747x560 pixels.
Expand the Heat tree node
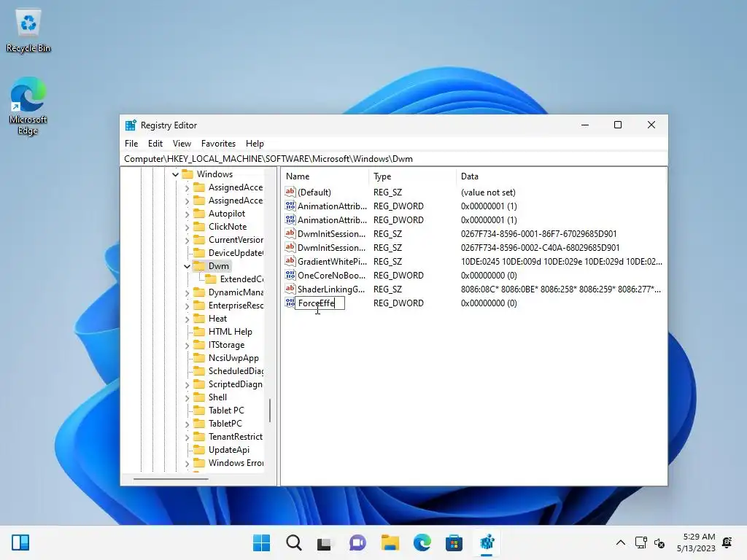tap(187, 319)
